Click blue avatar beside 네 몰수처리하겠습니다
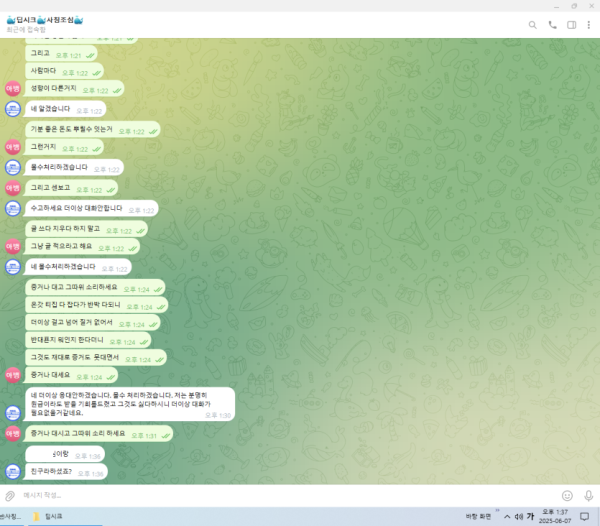This screenshot has height=526, width=600. coord(13,267)
